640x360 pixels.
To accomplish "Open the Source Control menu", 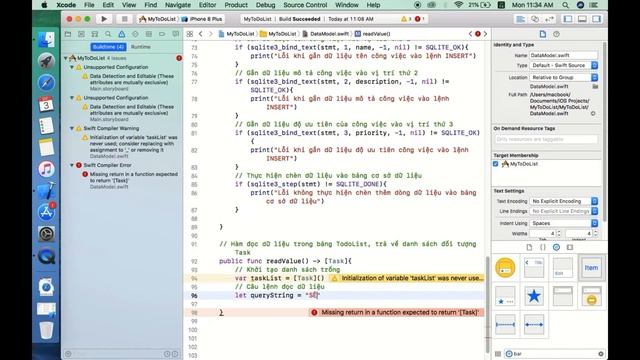I will click(305, 5).
